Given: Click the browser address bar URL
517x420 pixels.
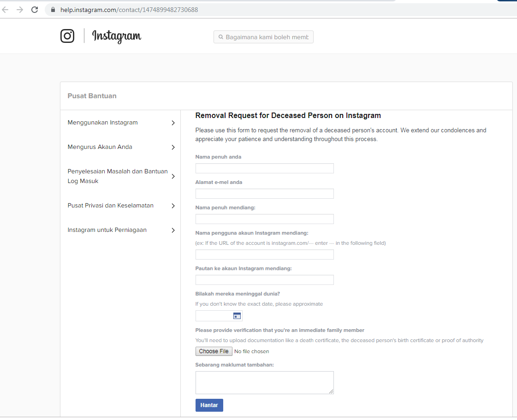Looking at the screenshot, I should click(x=129, y=10).
